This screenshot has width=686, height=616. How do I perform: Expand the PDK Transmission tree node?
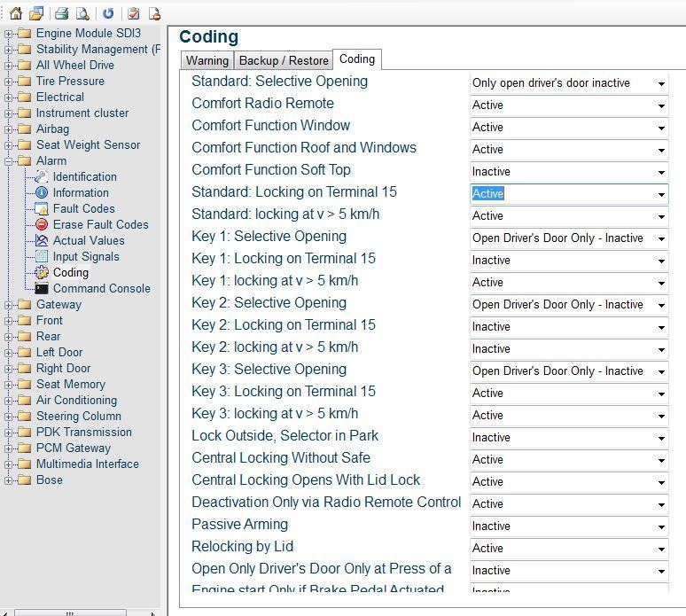click(9, 433)
